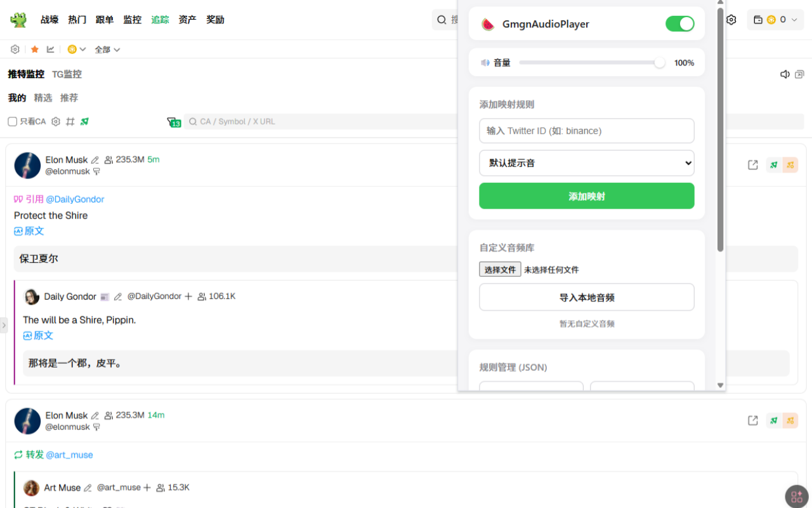Toggle the GmgnAudioPlayer switch off
812x508 pixels.
click(680, 24)
